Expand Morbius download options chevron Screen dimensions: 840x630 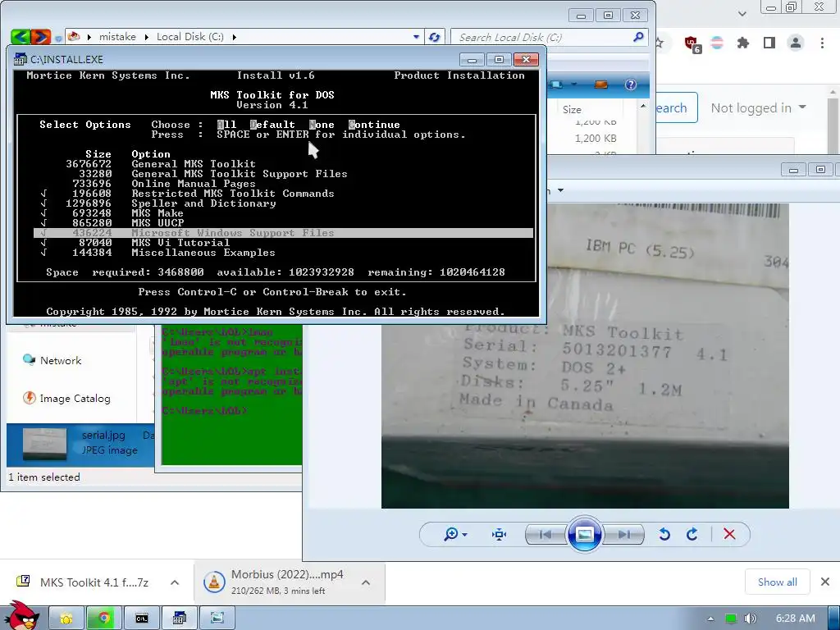pyautogui.click(x=366, y=582)
